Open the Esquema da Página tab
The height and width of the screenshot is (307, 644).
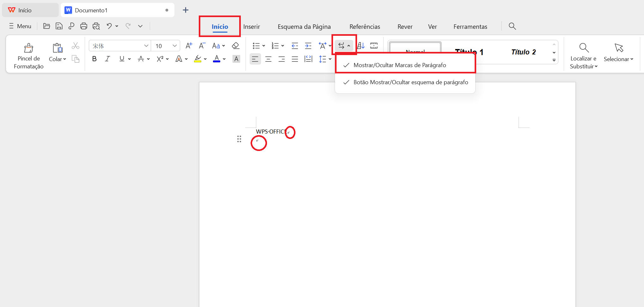point(304,27)
